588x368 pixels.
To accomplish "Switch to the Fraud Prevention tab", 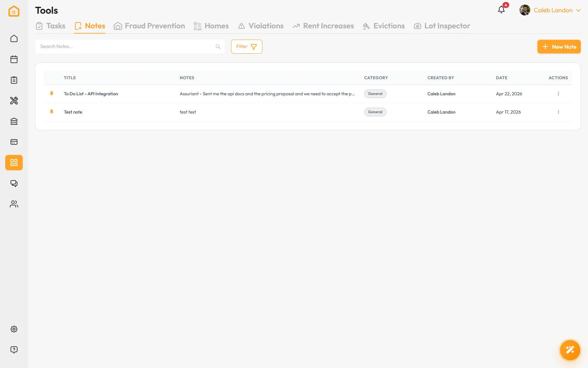I will coord(149,26).
